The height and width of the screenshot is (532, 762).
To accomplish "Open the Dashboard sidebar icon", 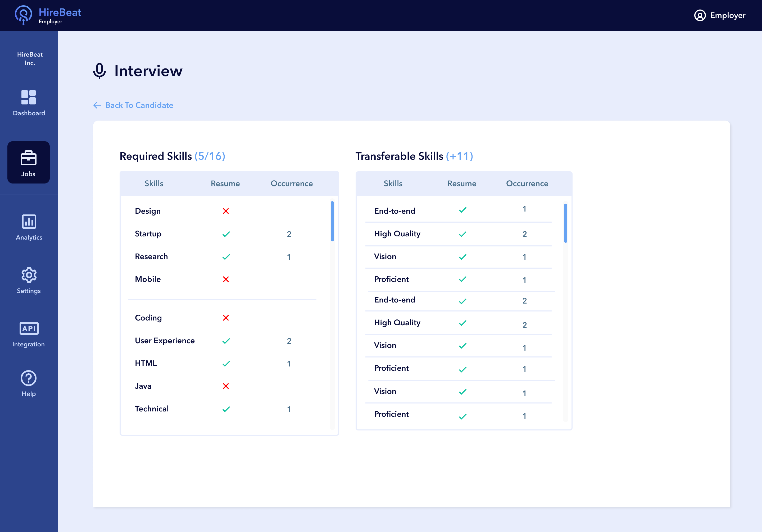I will (x=29, y=97).
